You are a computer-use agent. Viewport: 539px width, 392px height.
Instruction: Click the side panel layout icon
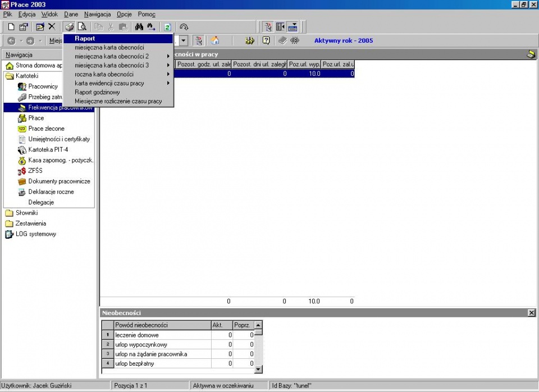click(x=281, y=27)
